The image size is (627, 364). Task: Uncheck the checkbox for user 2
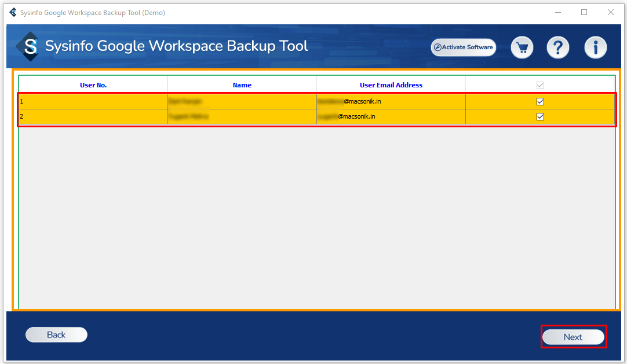click(540, 116)
